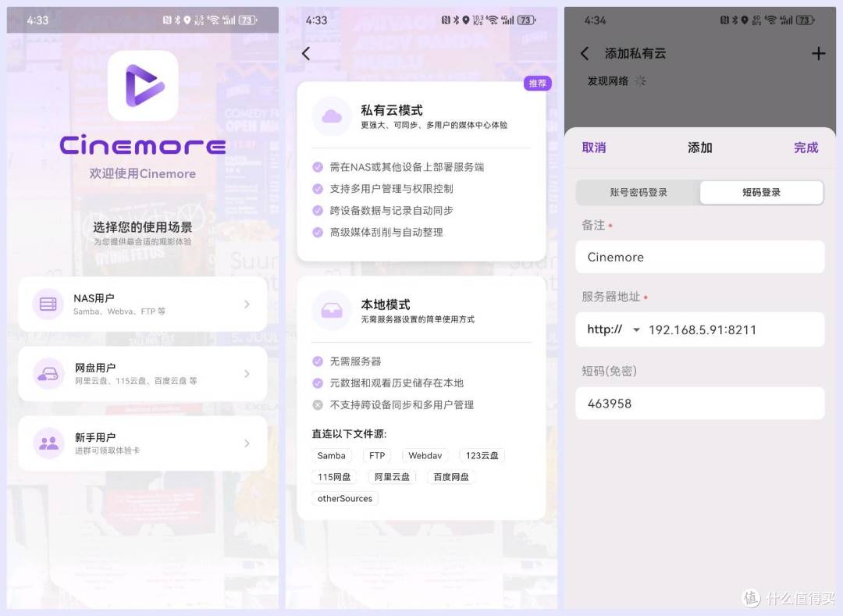Tap the plus icon to add private cloud
Viewport: 843px width, 616px height.
[818, 53]
